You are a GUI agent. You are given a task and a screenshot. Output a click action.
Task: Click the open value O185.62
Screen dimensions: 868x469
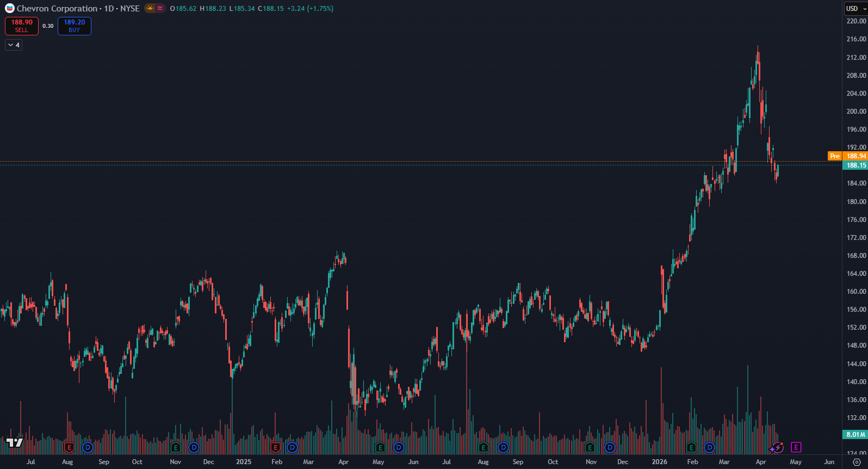pos(183,9)
